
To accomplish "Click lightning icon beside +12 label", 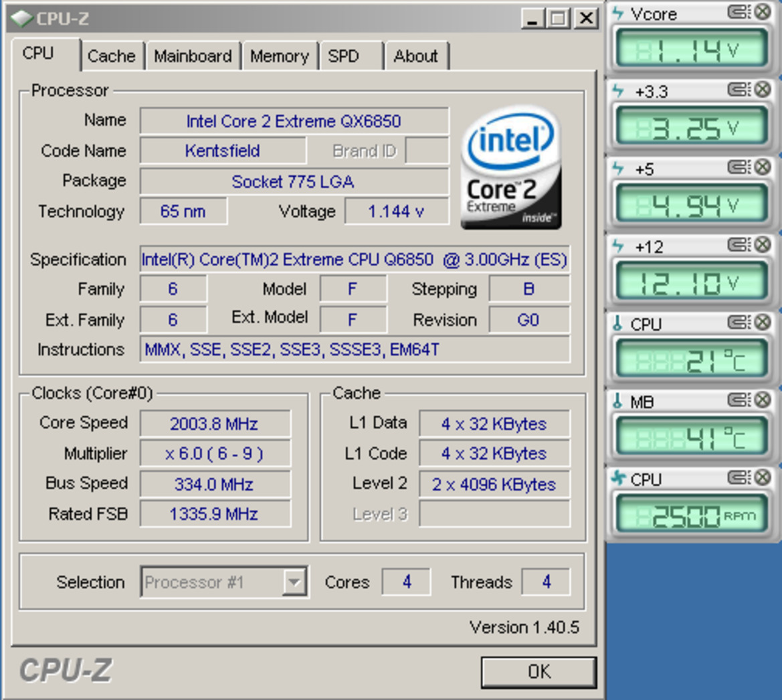I will point(618,246).
